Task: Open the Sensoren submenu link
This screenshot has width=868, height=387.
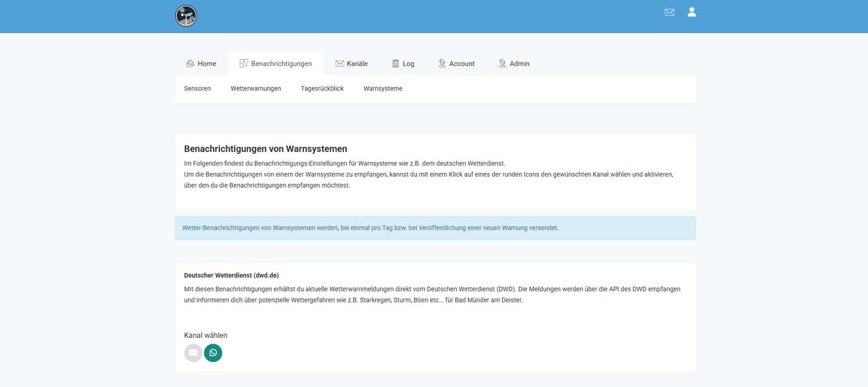Action: pyautogui.click(x=197, y=89)
